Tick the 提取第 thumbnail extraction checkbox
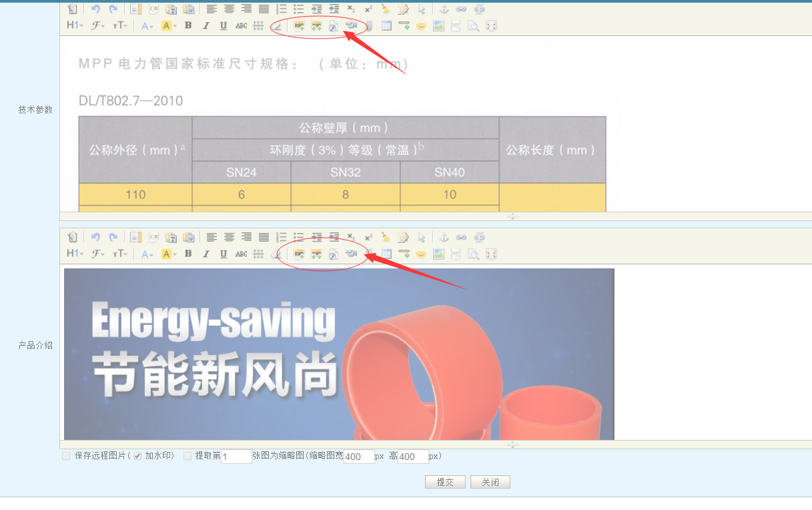The height and width of the screenshot is (510, 812). click(187, 456)
